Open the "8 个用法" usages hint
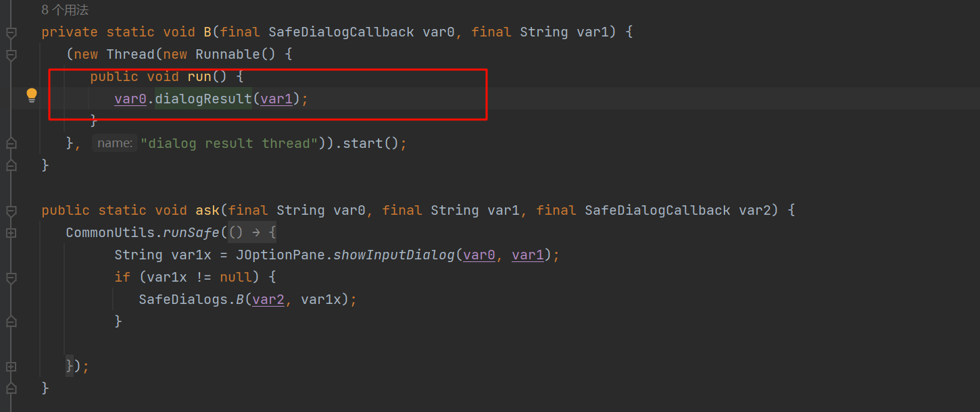Viewport: 980px width, 412px height. point(65,10)
